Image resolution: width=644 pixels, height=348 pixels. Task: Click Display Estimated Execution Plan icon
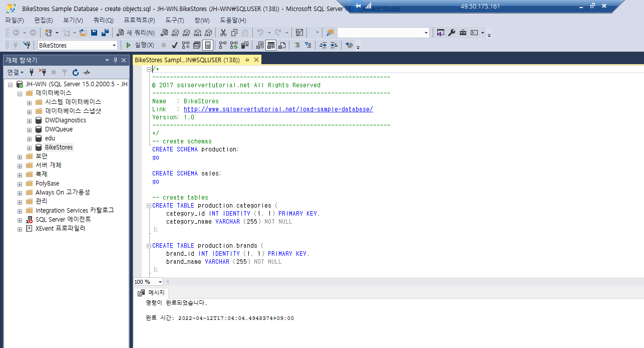click(186, 45)
